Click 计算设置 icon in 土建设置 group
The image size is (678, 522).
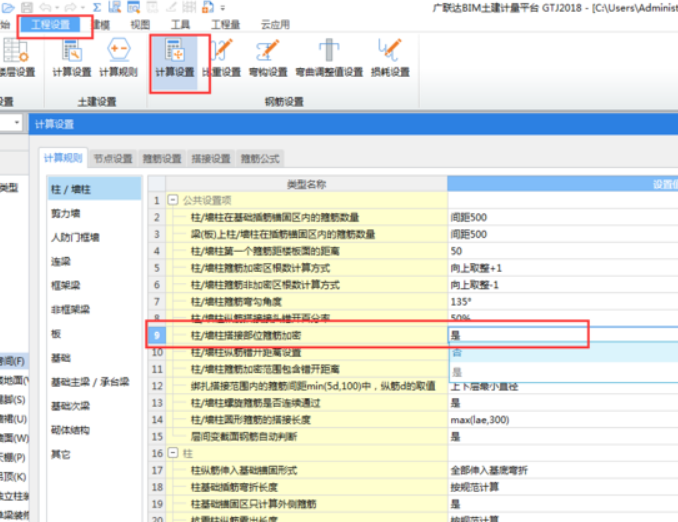click(72, 58)
